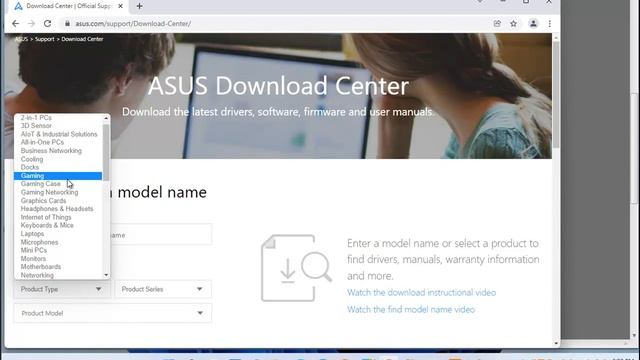Click the ASUS breadcrumb link
640x360 pixels.
(x=21, y=39)
